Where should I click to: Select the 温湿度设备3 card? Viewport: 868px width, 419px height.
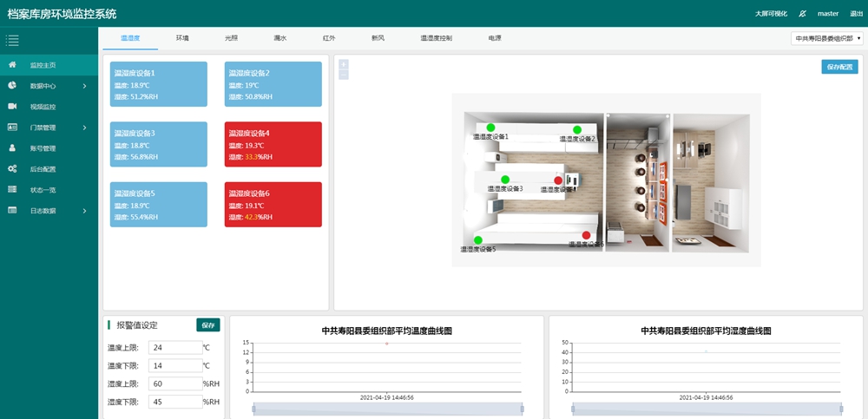click(159, 145)
